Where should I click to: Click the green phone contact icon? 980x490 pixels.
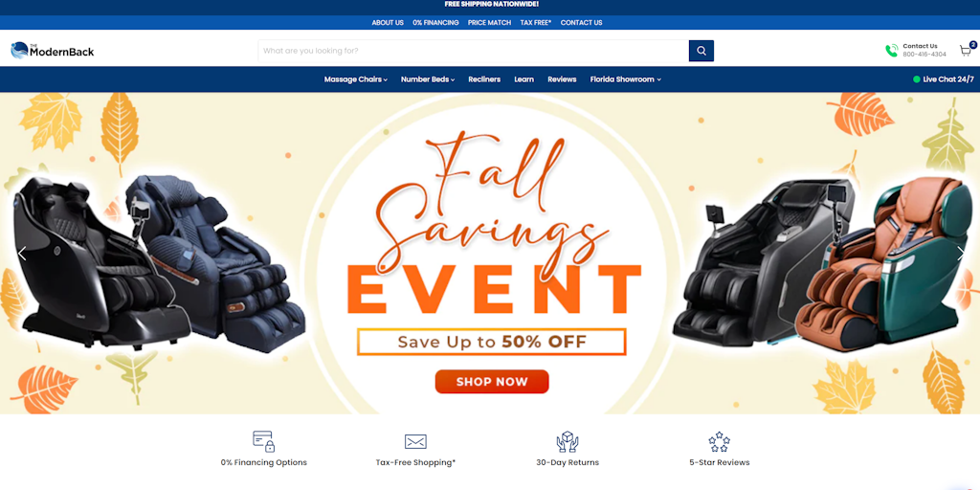[x=891, y=51]
